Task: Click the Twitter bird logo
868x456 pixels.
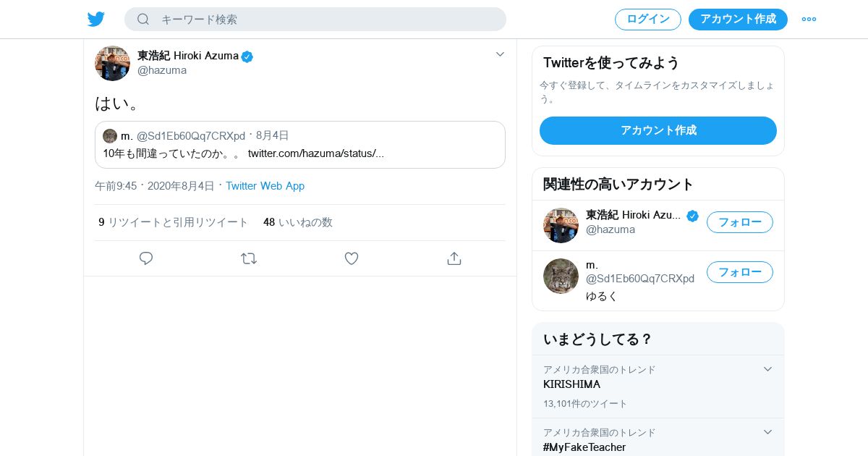Action: 96,20
